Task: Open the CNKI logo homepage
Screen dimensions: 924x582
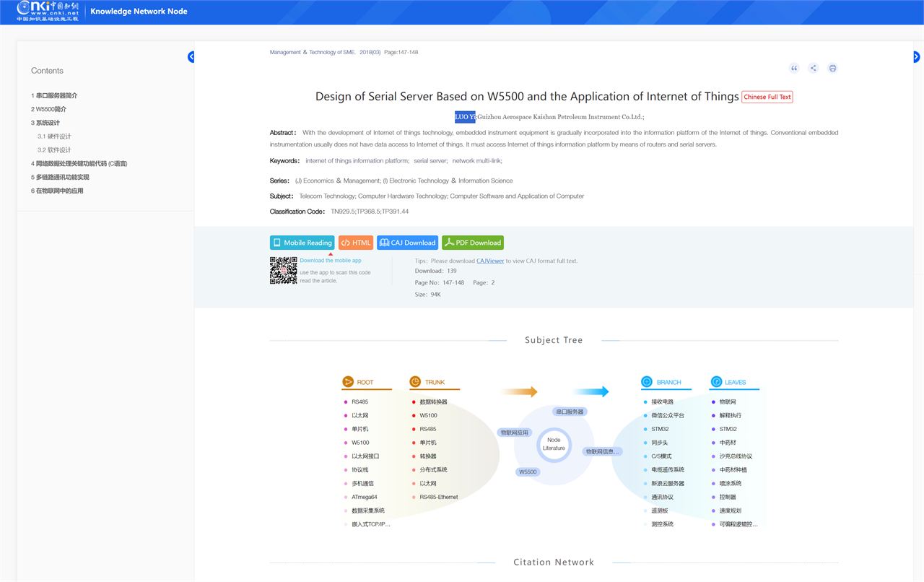Action: (x=48, y=11)
